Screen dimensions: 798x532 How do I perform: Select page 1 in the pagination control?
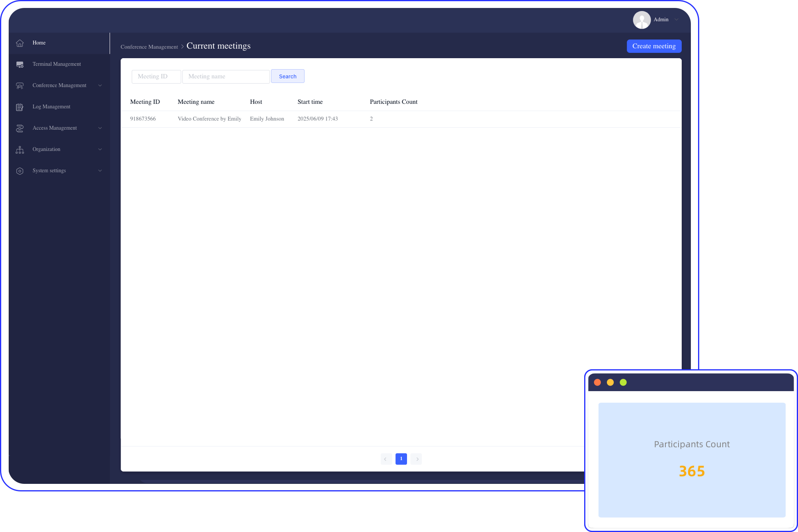[401, 459]
